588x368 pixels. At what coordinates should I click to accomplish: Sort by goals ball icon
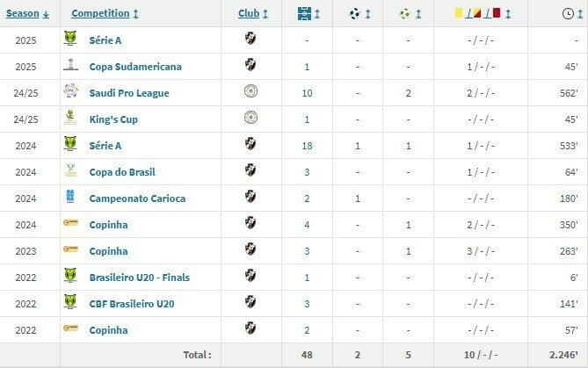[353, 13]
